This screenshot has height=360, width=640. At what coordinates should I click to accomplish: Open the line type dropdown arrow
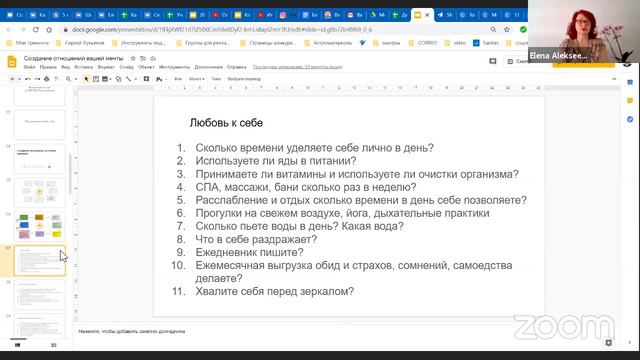(x=136, y=79)
